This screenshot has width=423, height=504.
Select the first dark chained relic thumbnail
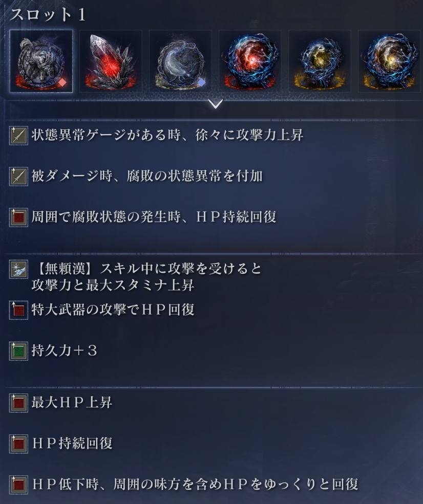pos(41,61)
